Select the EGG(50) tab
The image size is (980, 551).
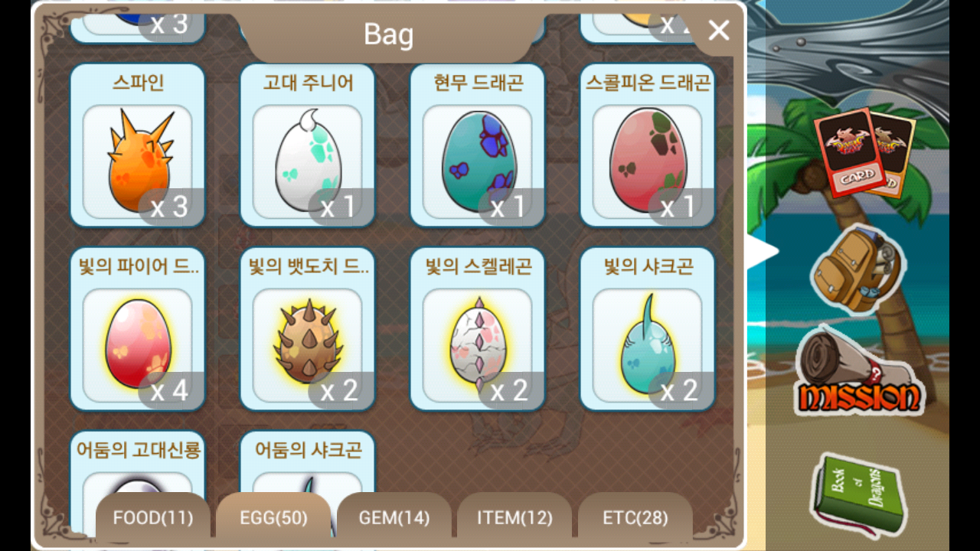tap(273, 518)
